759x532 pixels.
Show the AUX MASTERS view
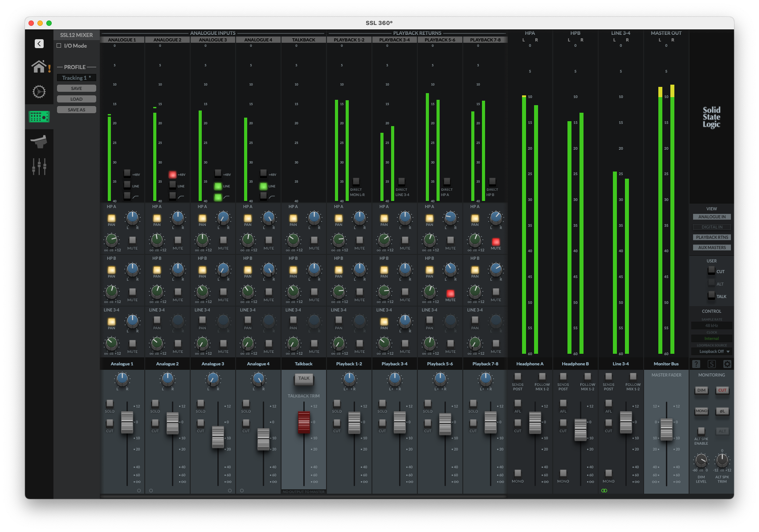(x=712, y=248)
